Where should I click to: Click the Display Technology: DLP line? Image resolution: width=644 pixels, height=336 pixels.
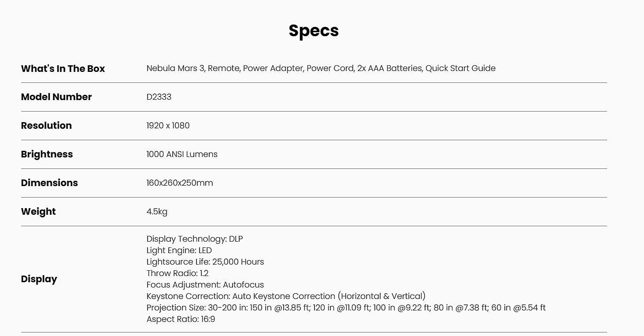[195, 239]
